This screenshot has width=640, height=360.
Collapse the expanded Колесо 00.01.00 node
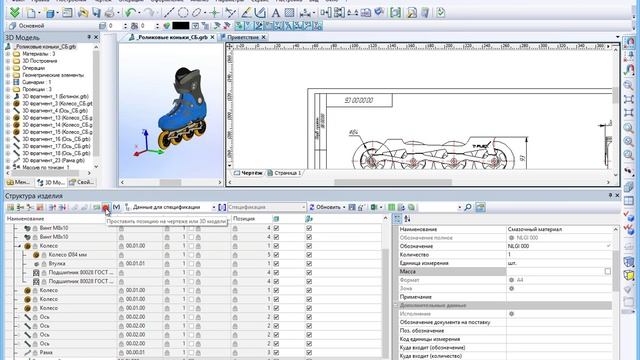click(x=19, y=246)
